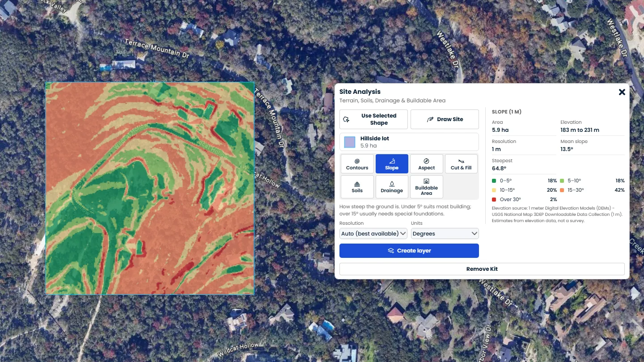Click the Create layer button
Screen dimensions: 644x362
[x=409, y=251]
